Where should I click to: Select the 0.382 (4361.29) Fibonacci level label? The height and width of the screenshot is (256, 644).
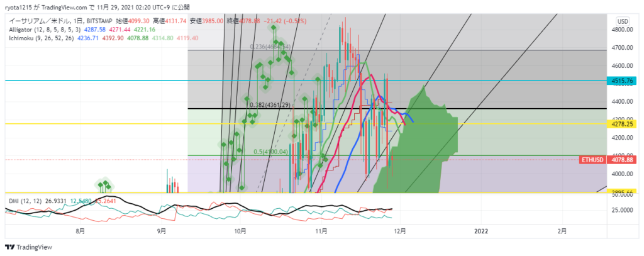point(269,105)
